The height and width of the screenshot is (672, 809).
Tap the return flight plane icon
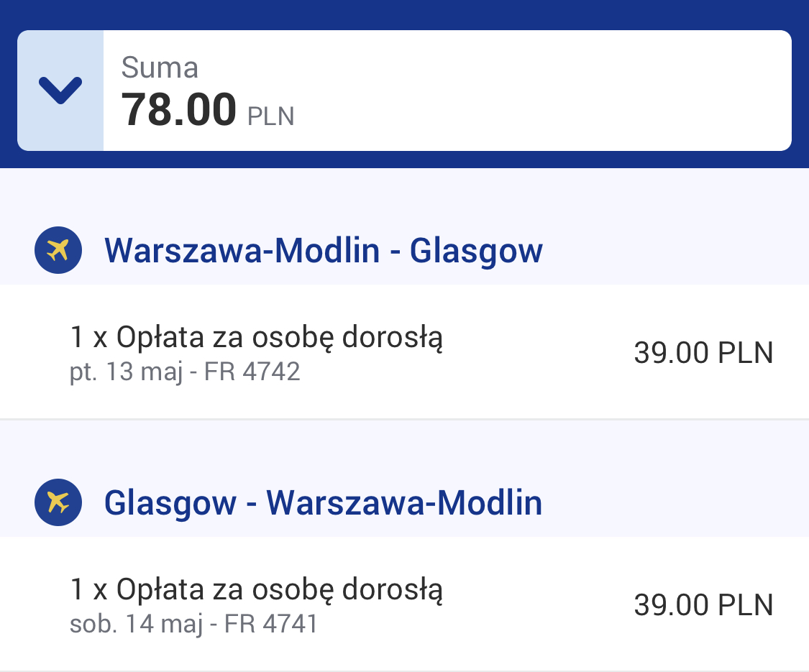(58, 502)
